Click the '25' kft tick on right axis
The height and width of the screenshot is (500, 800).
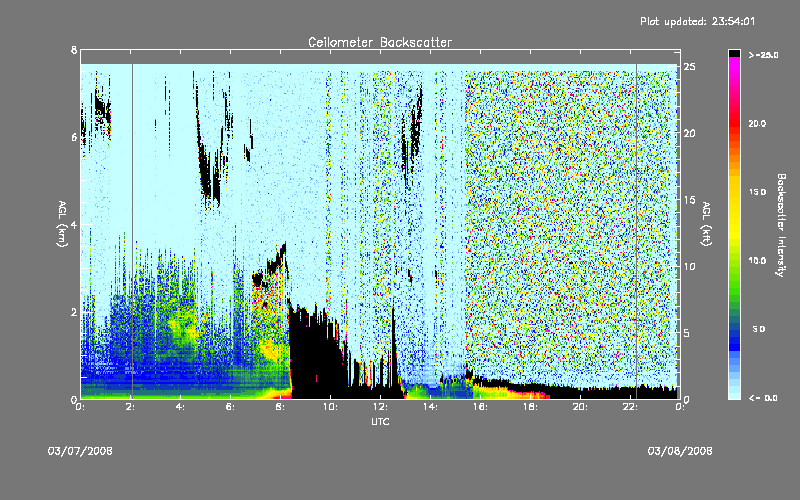click(689, 67)
